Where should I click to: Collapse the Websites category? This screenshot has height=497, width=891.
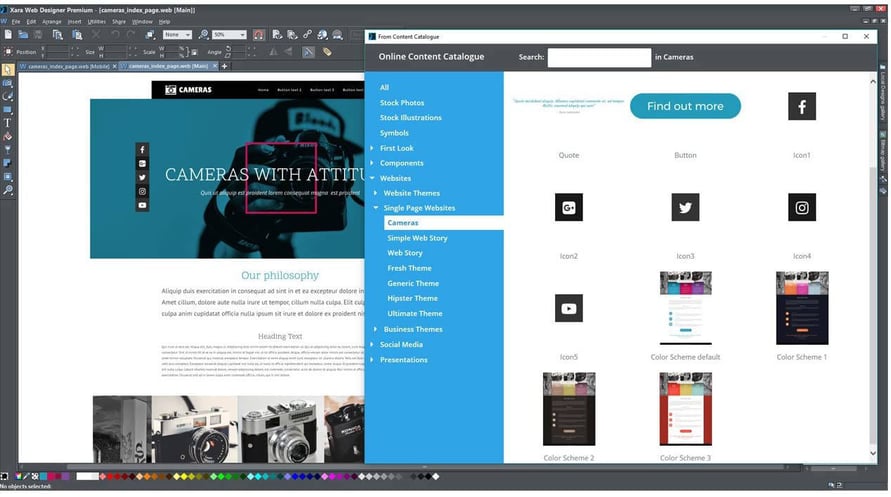click(372, 178)
